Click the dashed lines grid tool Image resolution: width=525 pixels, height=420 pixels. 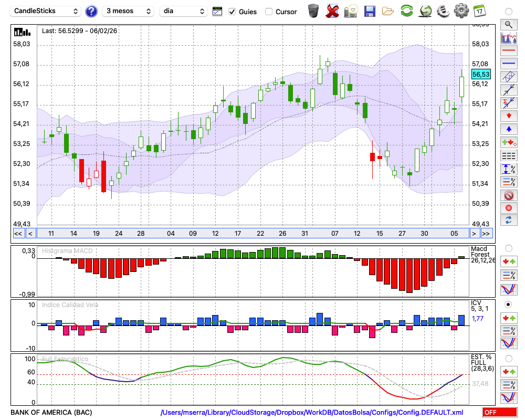[509, 155]
